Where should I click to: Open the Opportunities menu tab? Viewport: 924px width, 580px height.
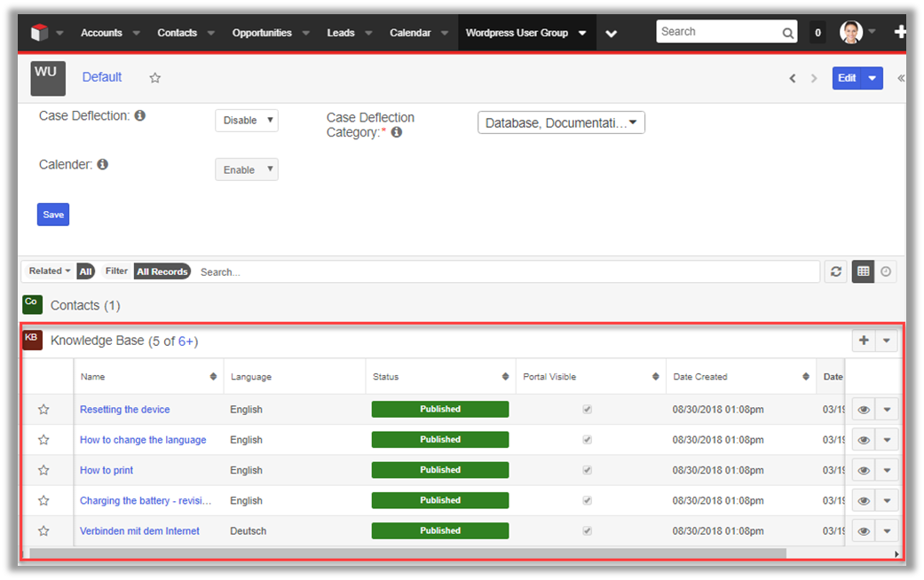(262, 33)
